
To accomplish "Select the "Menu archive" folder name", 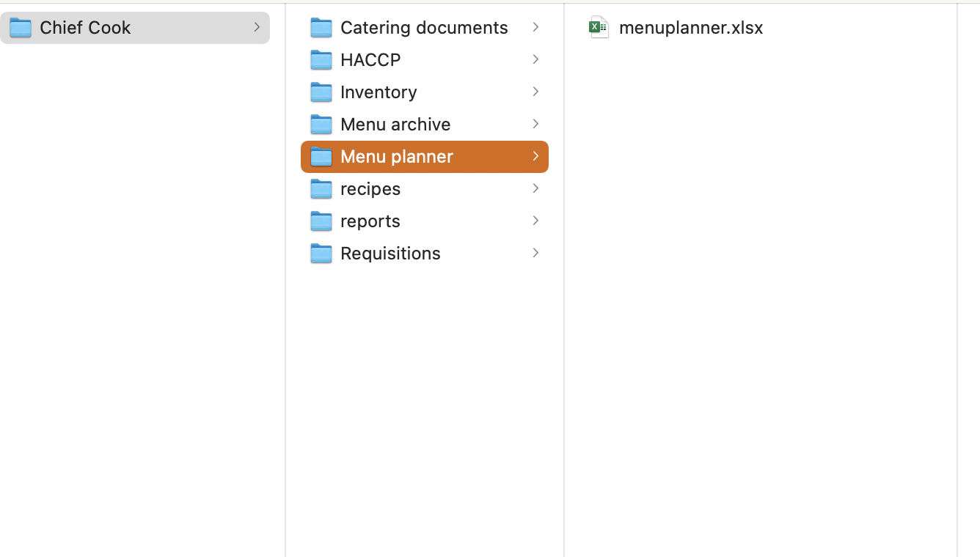I will click(x=395, y=125).
